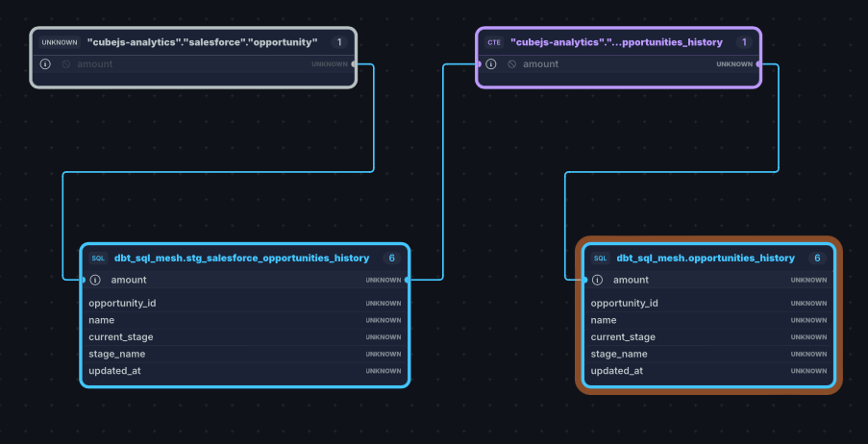Select stage_name in dbt_sql_mesh.opportunities_history
Screen dimensions: 868x444
tap(708, 355)
